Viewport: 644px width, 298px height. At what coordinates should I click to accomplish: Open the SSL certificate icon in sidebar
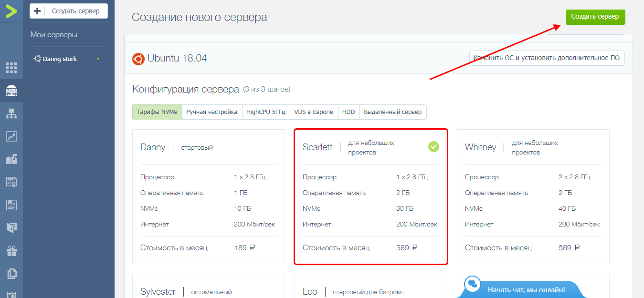[x=11, y=182]
